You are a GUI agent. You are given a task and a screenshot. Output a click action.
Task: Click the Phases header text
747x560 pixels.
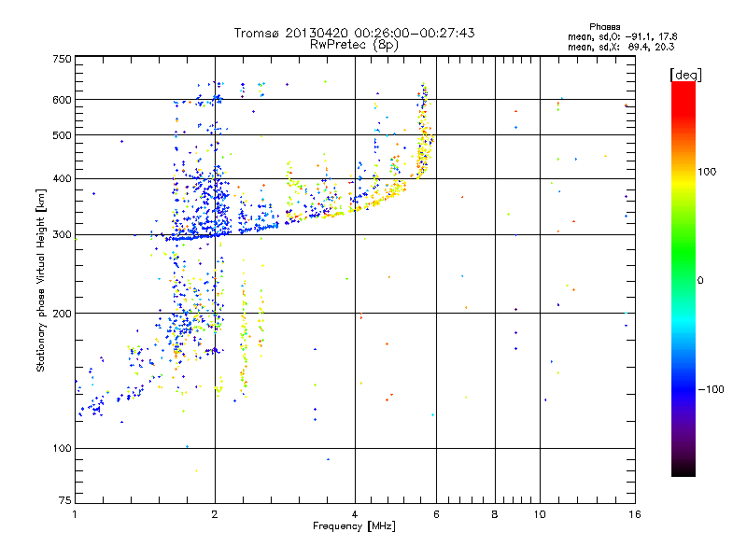click(x=604, y=27)
